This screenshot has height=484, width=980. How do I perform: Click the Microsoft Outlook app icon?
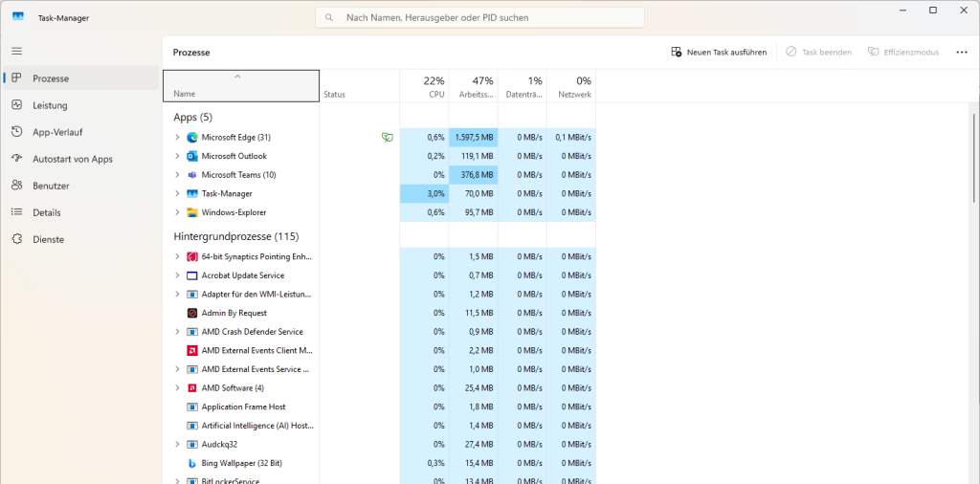tap(192, 156)
